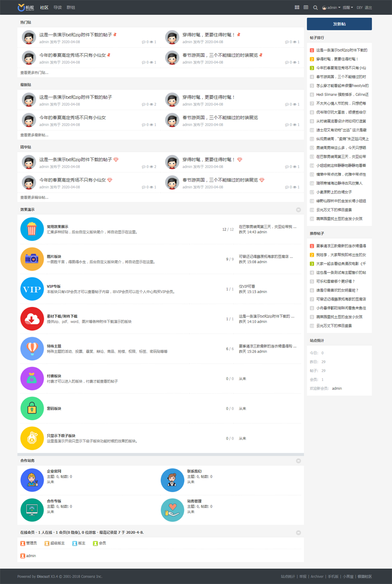Open online user admin in member list

pos(31,556)
